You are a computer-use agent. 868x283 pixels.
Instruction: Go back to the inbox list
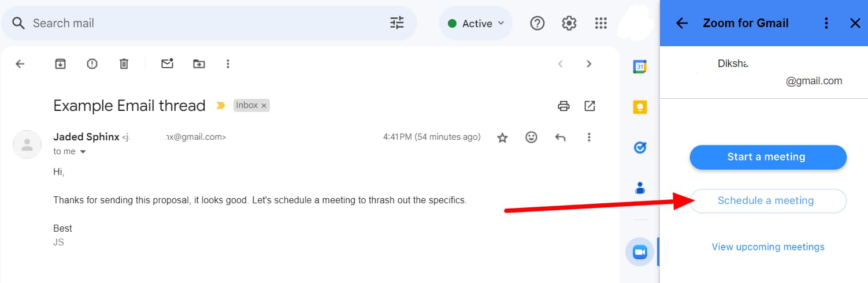(x=20, y=64)
